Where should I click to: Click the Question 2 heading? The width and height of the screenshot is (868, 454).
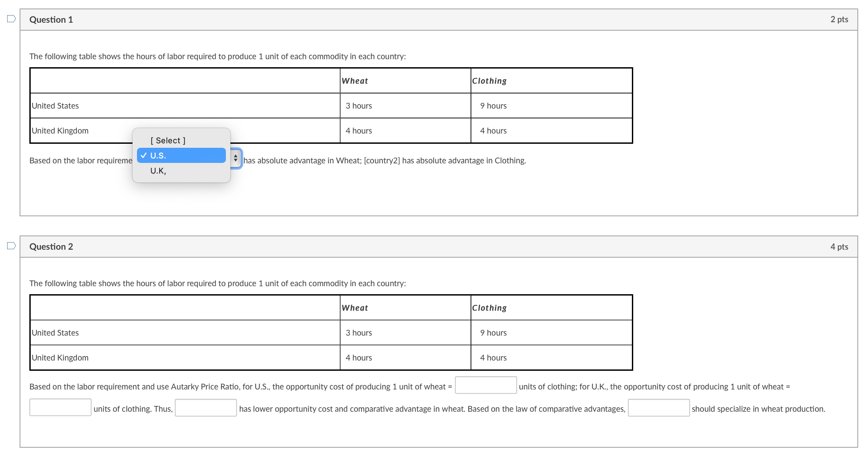click(x=51, y=247)
